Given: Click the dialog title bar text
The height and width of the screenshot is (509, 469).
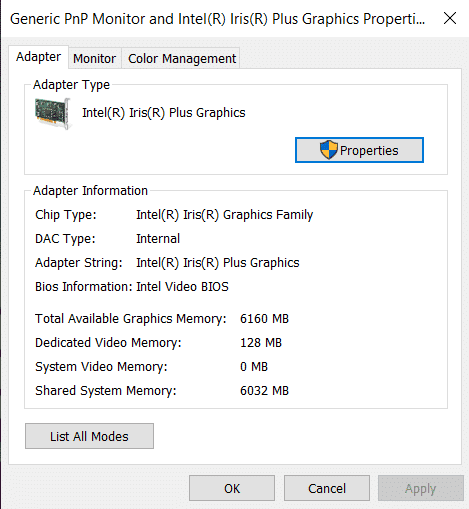Looking at the screenshot, I should point(217,19).
